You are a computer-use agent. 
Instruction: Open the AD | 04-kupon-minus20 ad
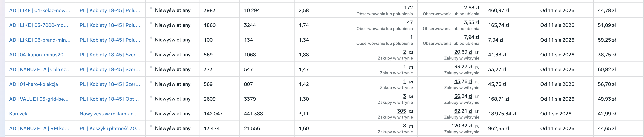click(36, 55)
